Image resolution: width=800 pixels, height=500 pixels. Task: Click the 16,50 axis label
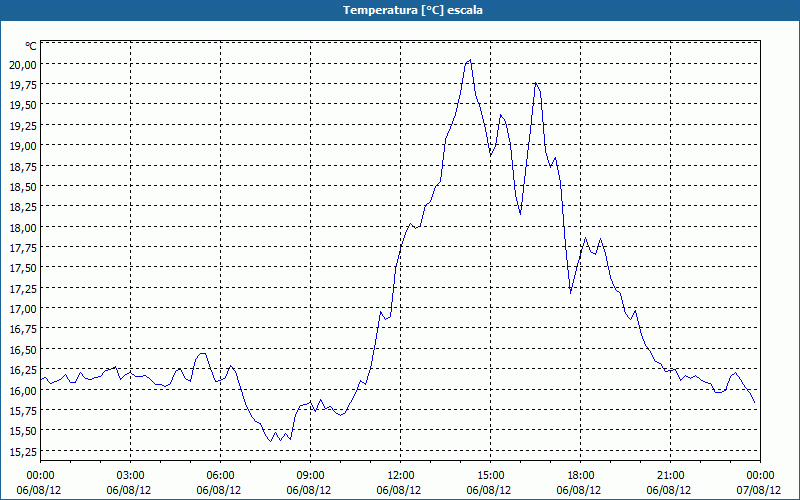coord(23,349)
